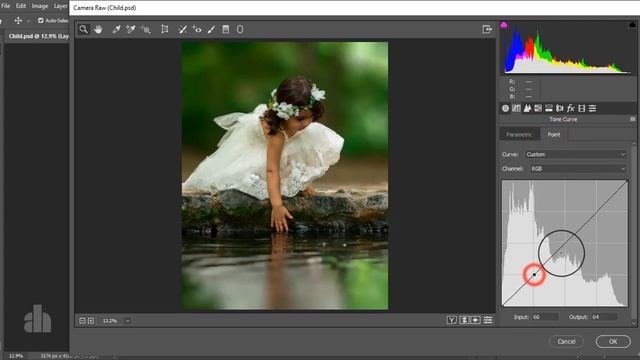Pick the White Balance eyedropper tool

pos(116,29)
